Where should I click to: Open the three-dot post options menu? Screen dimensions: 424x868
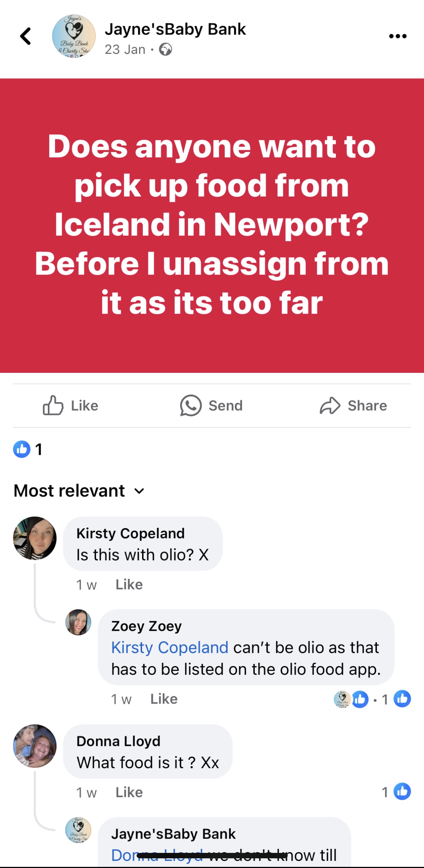(398, 36)
